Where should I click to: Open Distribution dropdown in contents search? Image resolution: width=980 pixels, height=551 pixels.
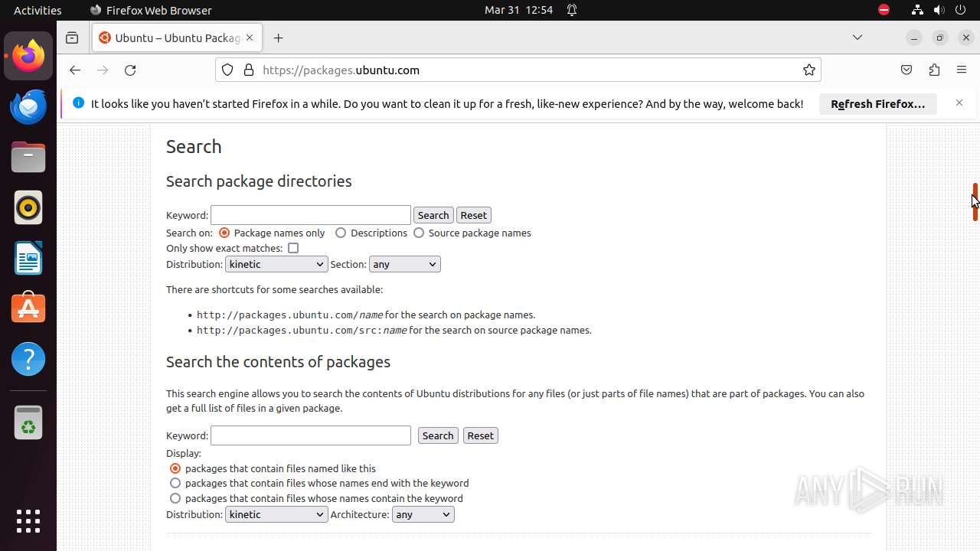pyautogui.click(x=276, y=514)
